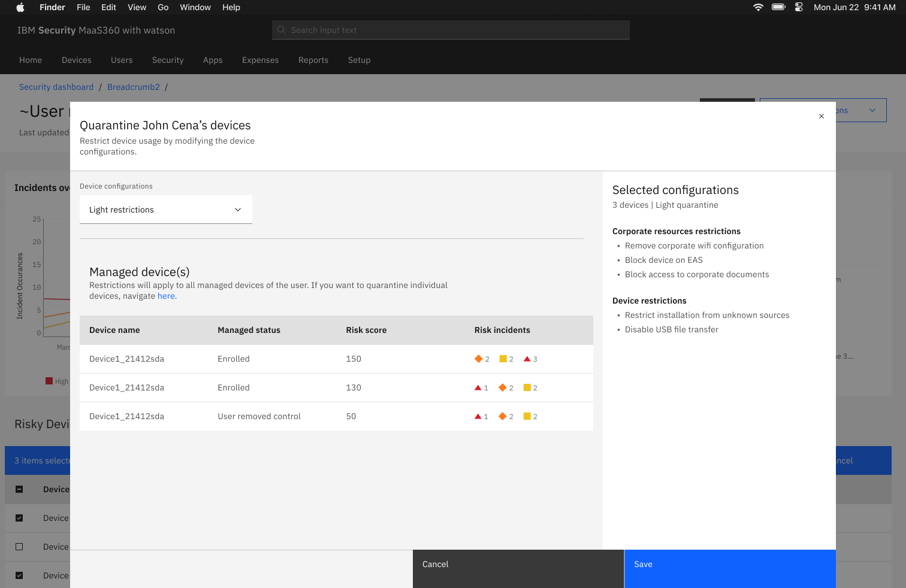Viewport: 906px width, 588px height.
Task: Click the Apple menu icon
Action: click(20, 7)
